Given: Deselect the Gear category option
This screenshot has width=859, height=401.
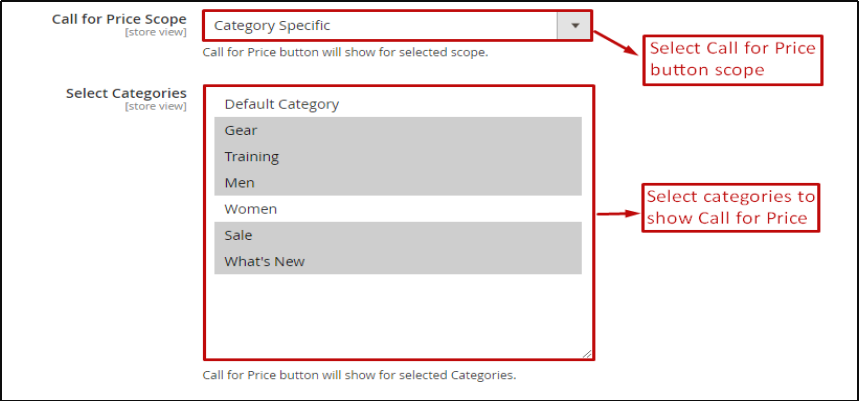Looking at the screenshot, I should click(x=241, y=130).
